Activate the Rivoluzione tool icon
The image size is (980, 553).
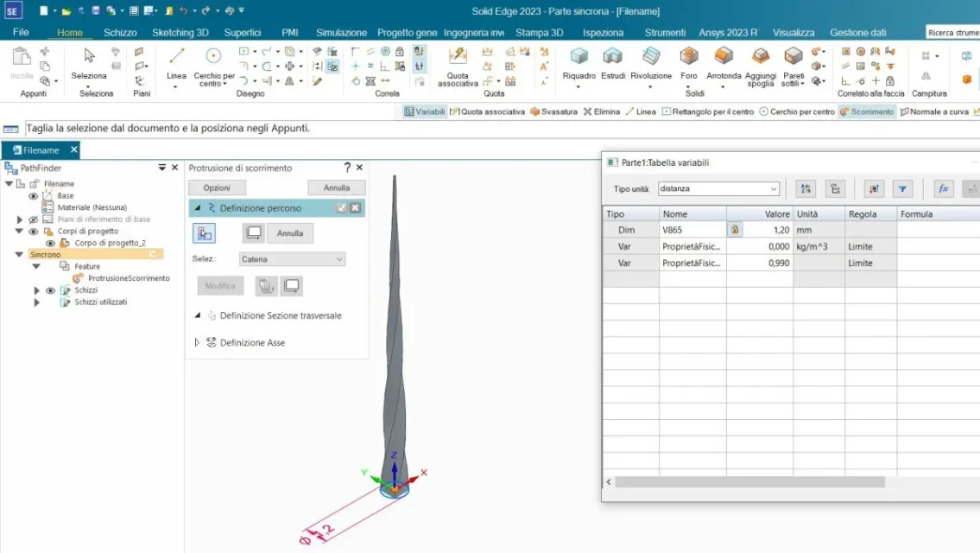click(x=651, y=61)
